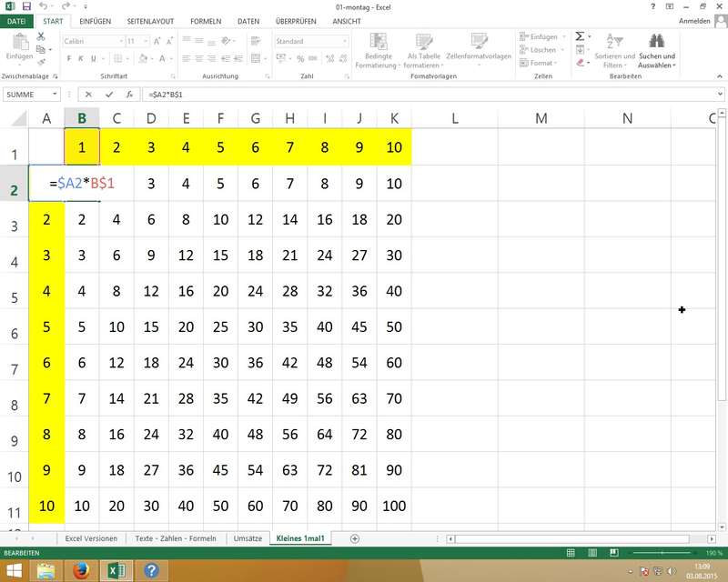Expand the name box dropdown arrow
Image resolution: width=728 pixels, height=582 pixels.
tap(55, 95)
